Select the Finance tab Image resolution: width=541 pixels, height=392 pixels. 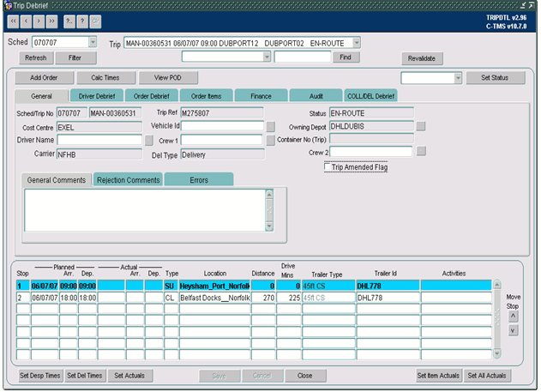pyautogui.click(x=261, y=96)
